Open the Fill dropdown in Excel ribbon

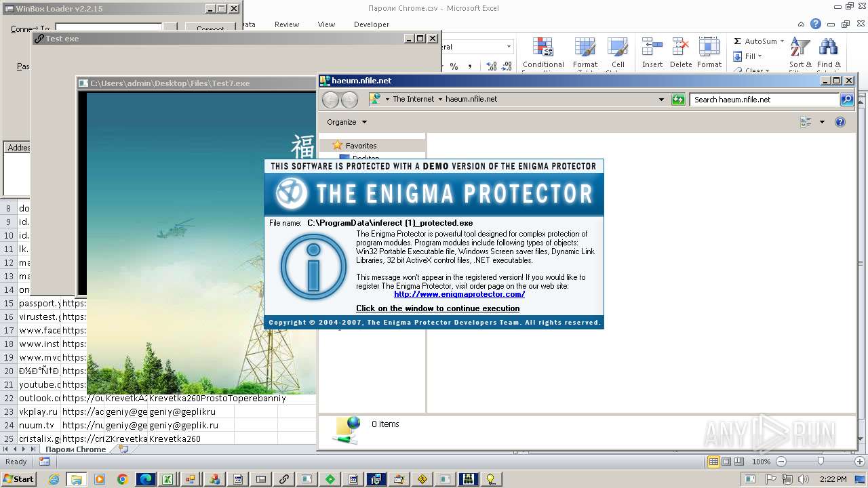click(749, 56)
